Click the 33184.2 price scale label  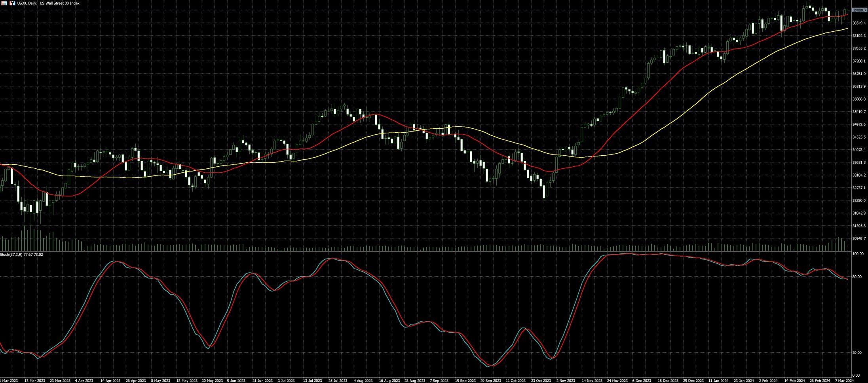[x=859, y=175]
